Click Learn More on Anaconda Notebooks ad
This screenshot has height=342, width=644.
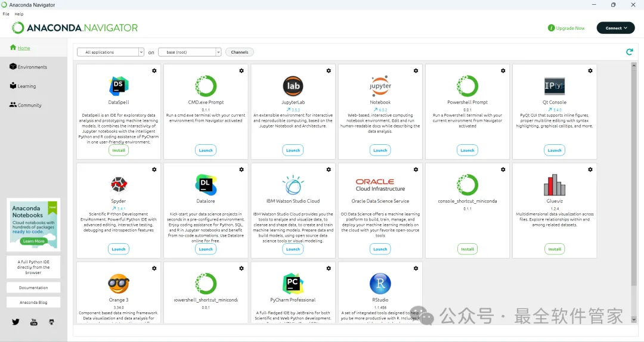33,241
